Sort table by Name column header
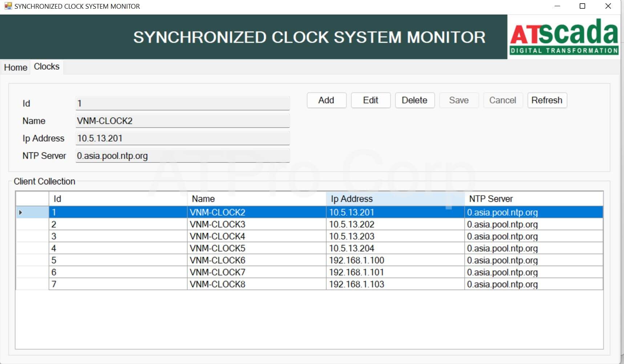The width and height of the screenshot is (624, 364). (x=256, y=199)
